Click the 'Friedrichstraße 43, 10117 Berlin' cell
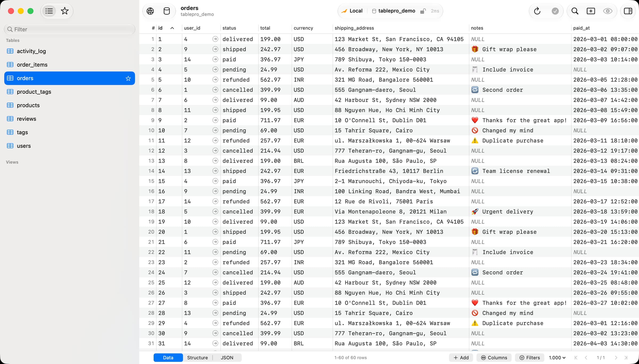This screenshot has width=639, height=364. coord(401,171)
